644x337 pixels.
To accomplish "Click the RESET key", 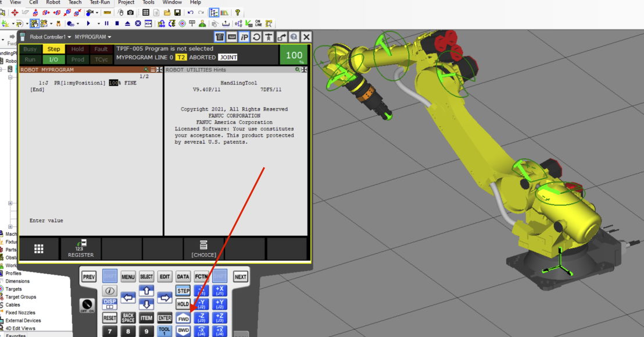I will (110, 318).
